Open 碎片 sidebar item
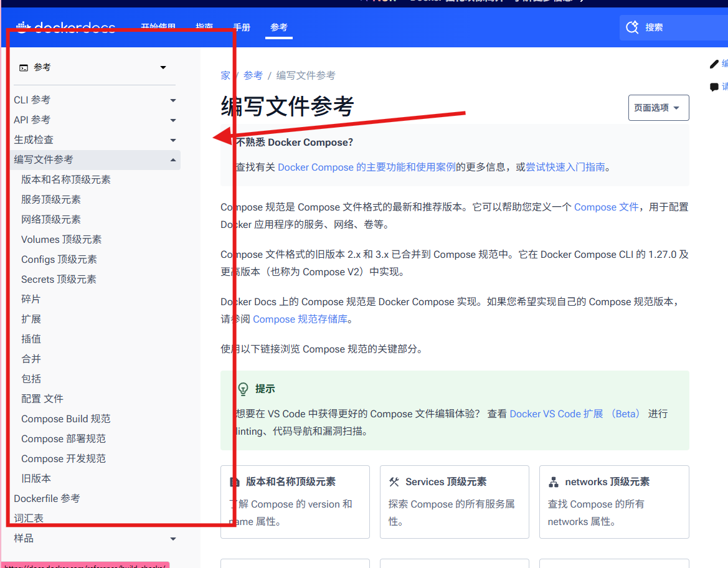Viewport: 728px width, 568px height. pos(31,299)
